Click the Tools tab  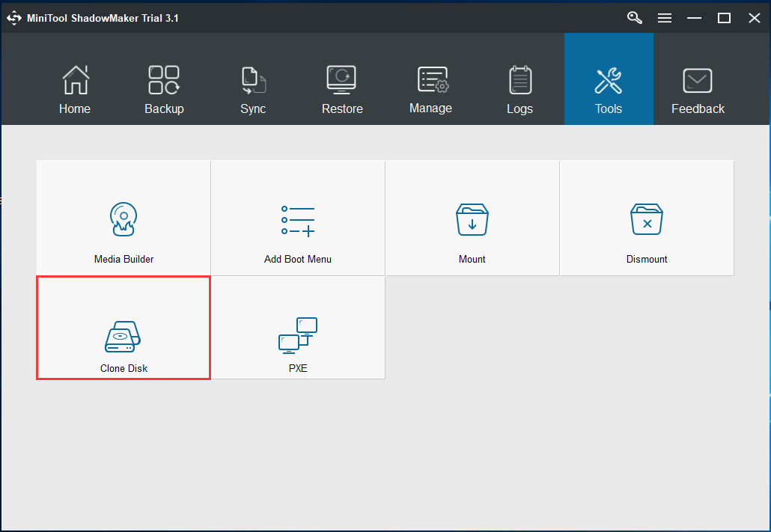609,79
